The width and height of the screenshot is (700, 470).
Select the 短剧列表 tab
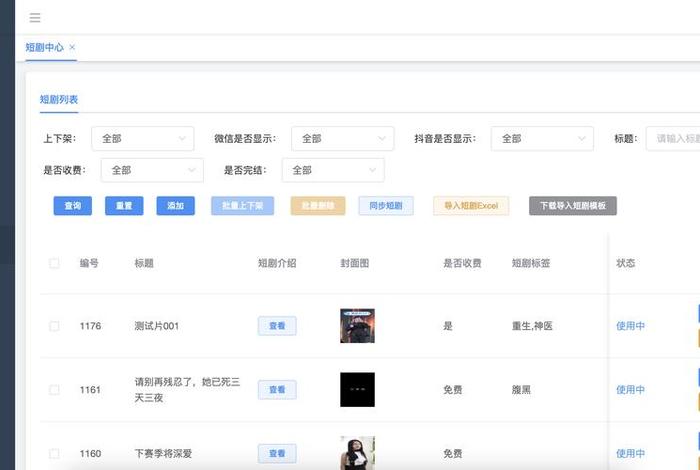coord(59,99)
